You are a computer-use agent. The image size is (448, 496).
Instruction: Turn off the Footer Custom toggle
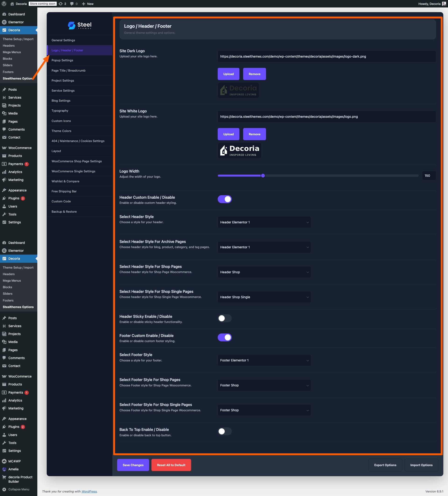[224, 337]
